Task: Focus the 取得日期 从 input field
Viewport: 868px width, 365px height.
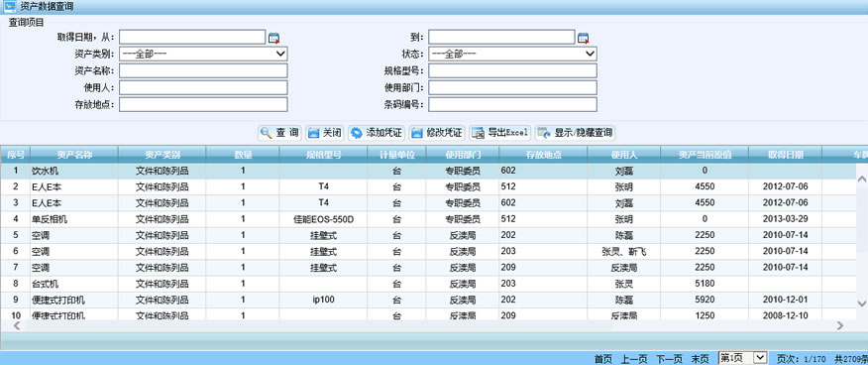Action: point(192,37)
